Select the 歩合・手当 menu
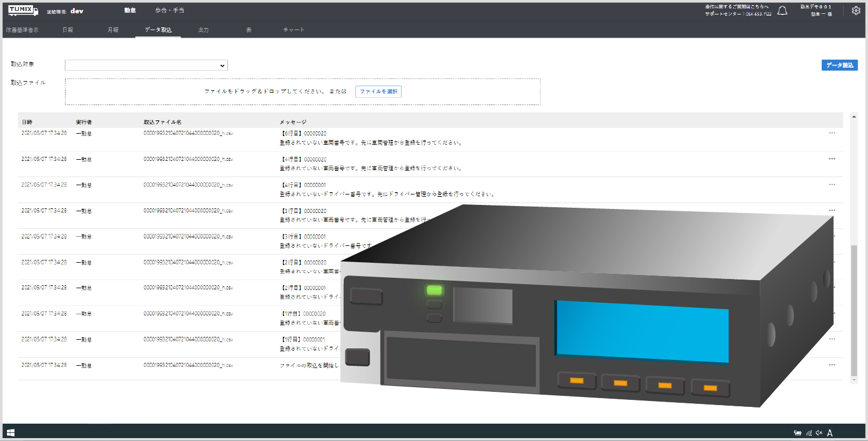Image resolution: width=868 pixels, height=441 pixels. 170,10
